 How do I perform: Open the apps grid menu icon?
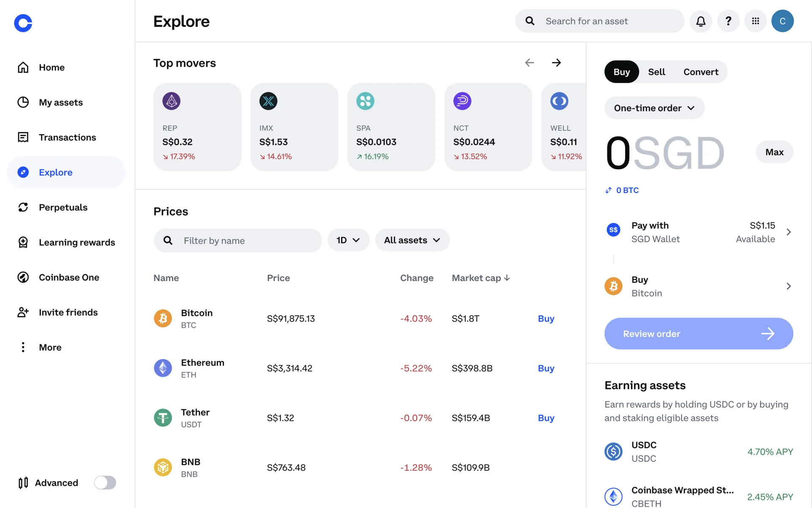(x=755, y=21)
